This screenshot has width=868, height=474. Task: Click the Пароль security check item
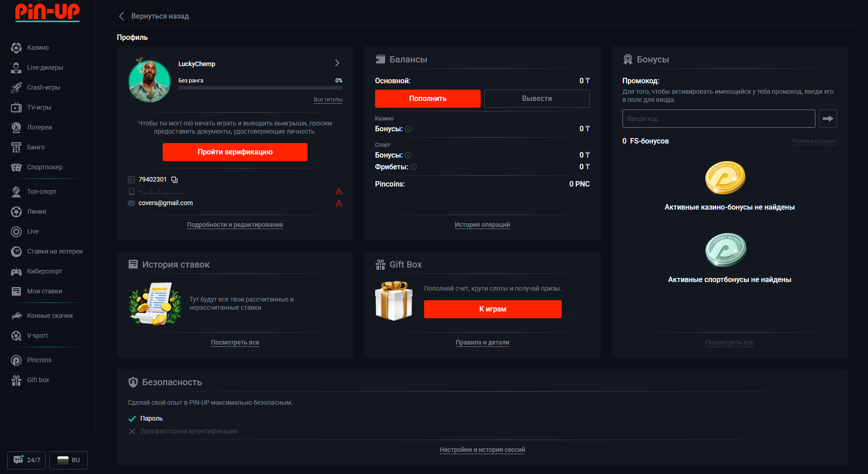pyautogui.click(x=151, y=418)
